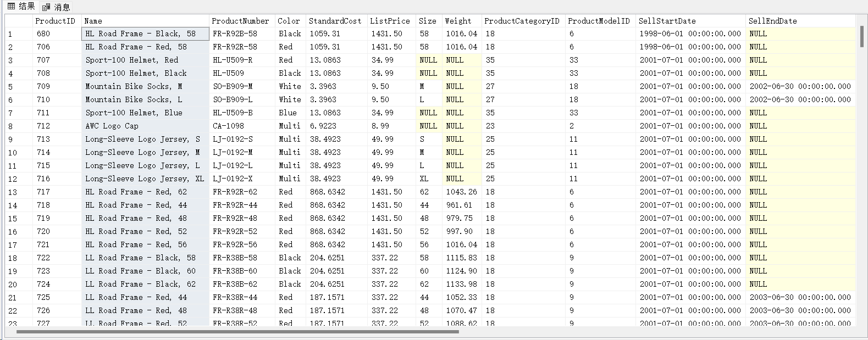The image size is (868, 340).
Task: Click Color cell 'Blue' for Sport-100 Helmet
Action: click(290, 113)
